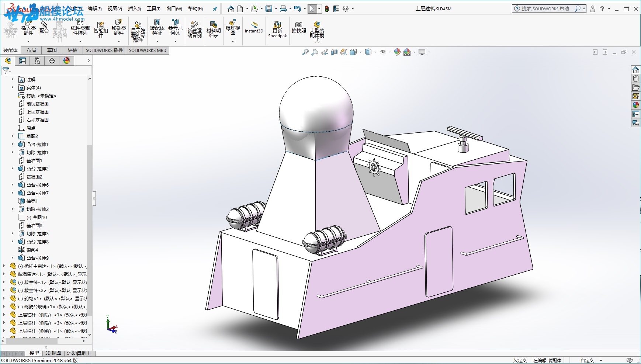Viewport: 641px width, 364px height.
Task: Click Update Speedpak (更新 Speedpak)
Action: click(x=277, y=30)
